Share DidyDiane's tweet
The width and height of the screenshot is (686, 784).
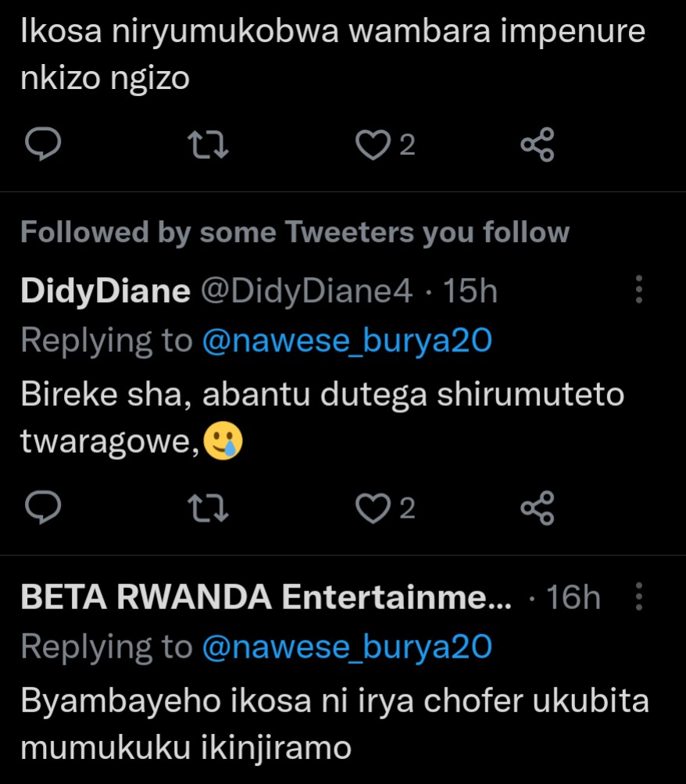pyautogui.click(x=538, y=508)
